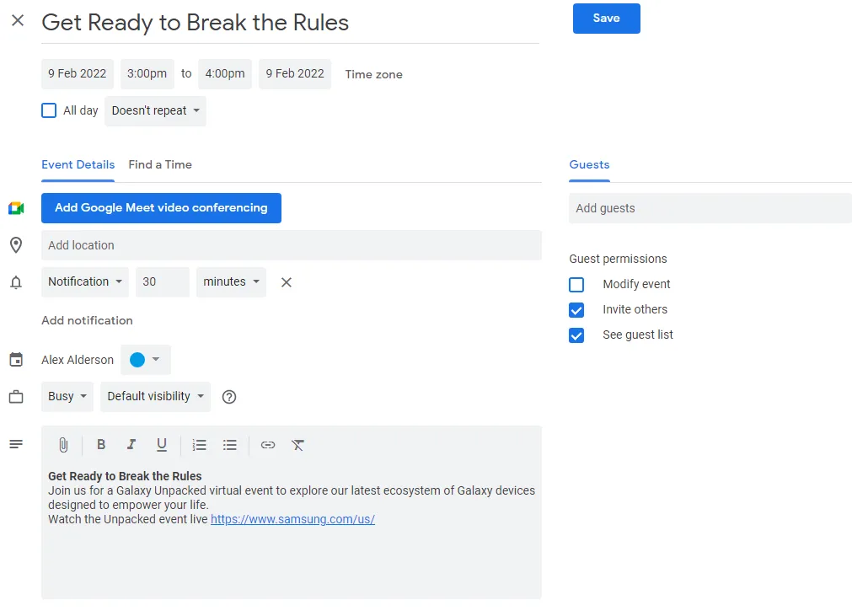This screenshot has height=616, width=852.
Task: Open the visibility help question-mark icon
Action: [x=229, y=397]
